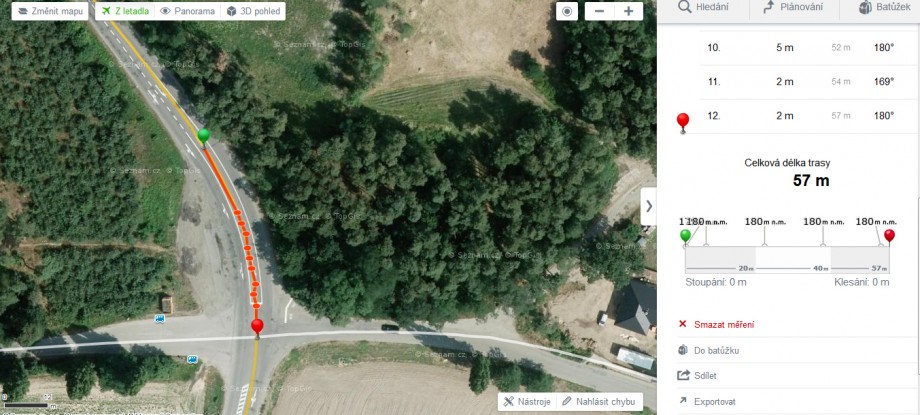Switch to Panorama view
The width and height of the screenshot is (920, 415).
pyautogui.click(x=187, y=11)
